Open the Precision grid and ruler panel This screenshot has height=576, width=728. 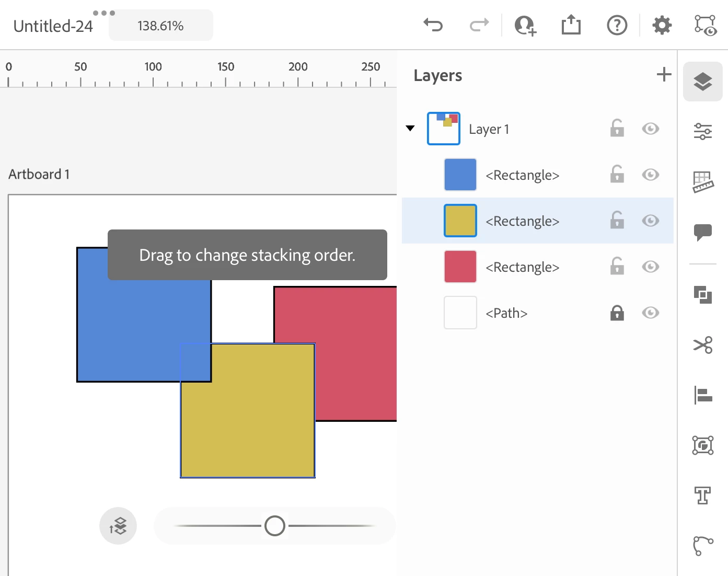(703, 182)
